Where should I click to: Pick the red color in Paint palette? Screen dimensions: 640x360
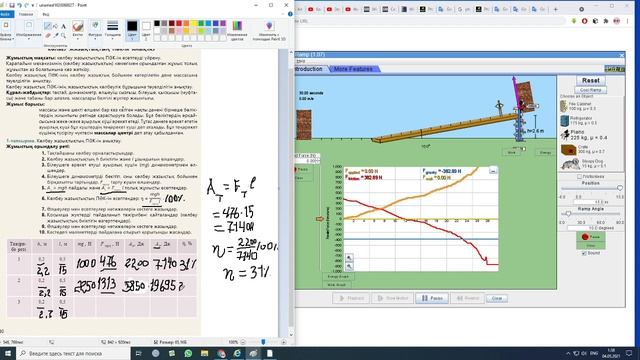(x=179, y=23)
